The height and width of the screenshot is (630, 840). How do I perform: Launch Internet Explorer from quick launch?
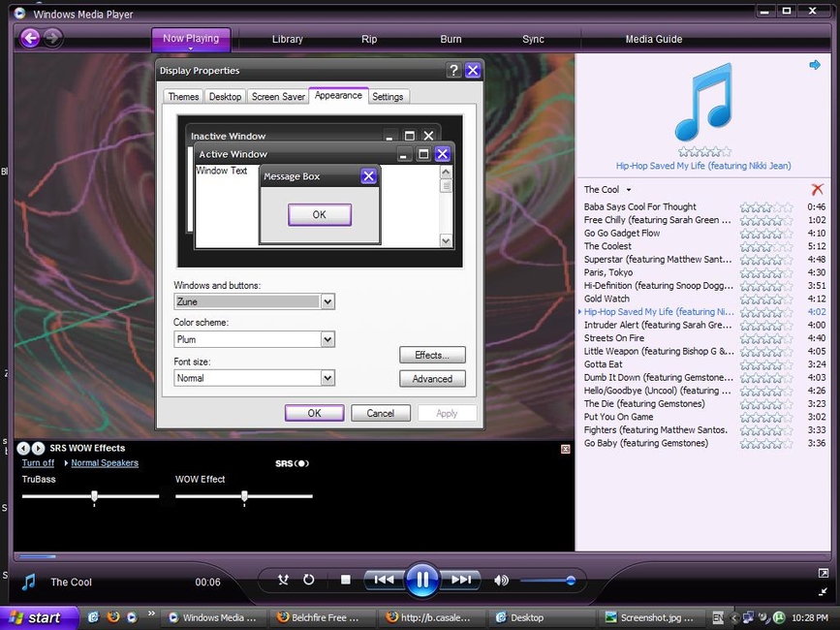tap(94, 617)
